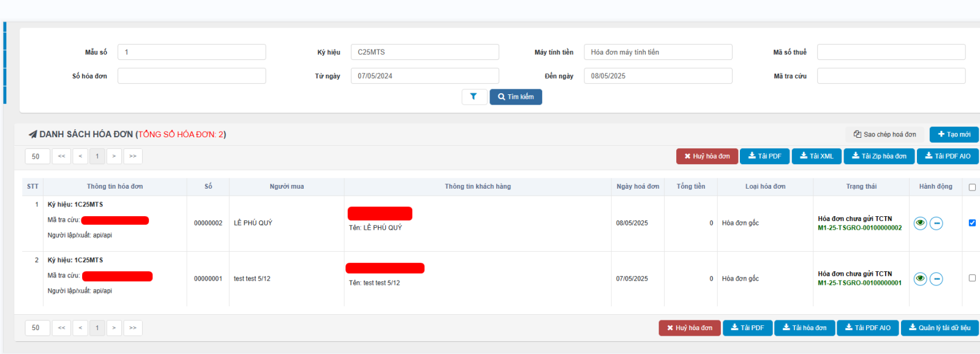Click the funnel filter icon button
Viewport: 980px width, 354px height.
tap(474, 97)
